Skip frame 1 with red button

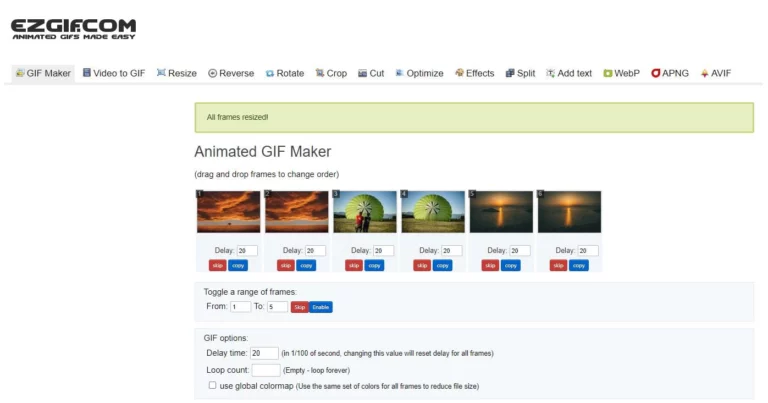pyautogui.click(x=217, y=265)
